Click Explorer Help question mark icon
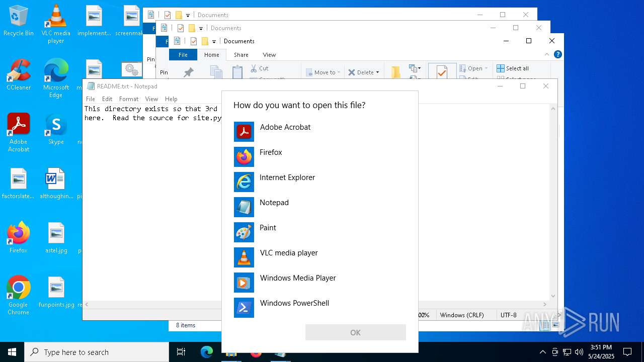The height and width of the screenshot is (362, 644). (557, 54)
